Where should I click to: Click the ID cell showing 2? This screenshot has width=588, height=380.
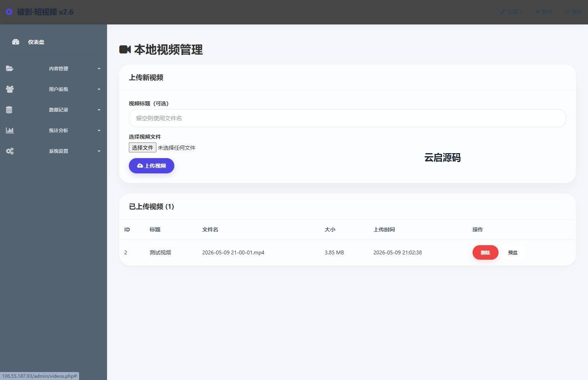[x=126, y=252]
